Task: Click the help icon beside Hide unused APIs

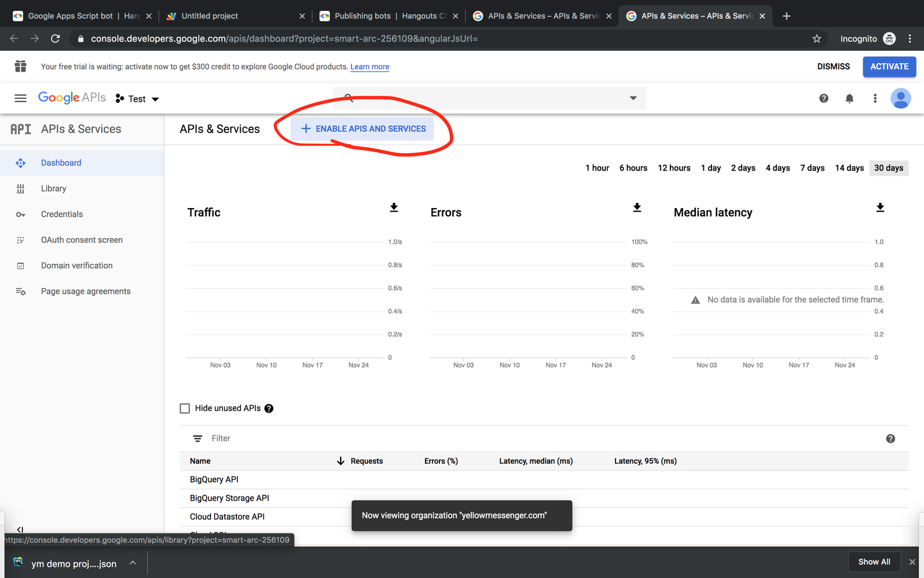Action: coord(269,409)
